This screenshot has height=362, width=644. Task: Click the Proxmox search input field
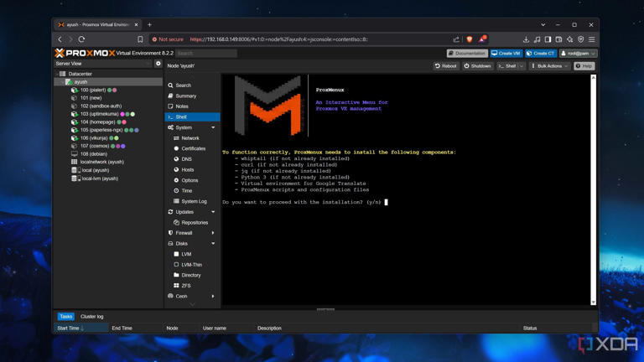pos(206,54)
